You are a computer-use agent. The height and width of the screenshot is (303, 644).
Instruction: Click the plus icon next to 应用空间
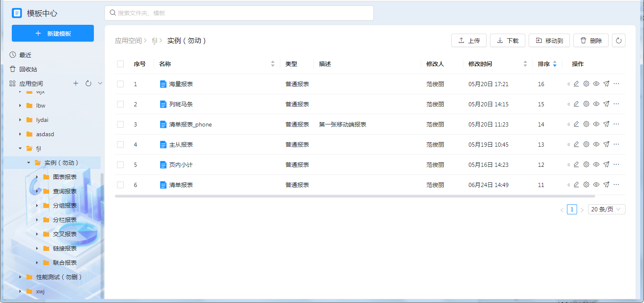tap(76, 84)
